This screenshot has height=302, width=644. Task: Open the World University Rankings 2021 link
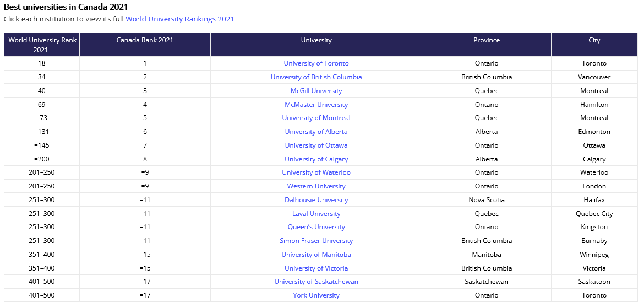tap(179, 19)
